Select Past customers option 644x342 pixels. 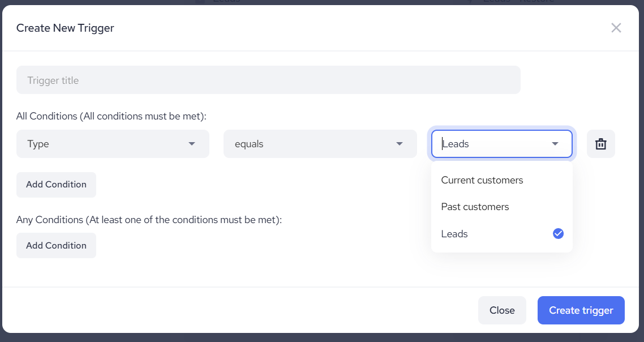pyautogui.click(x=501, y=207)
